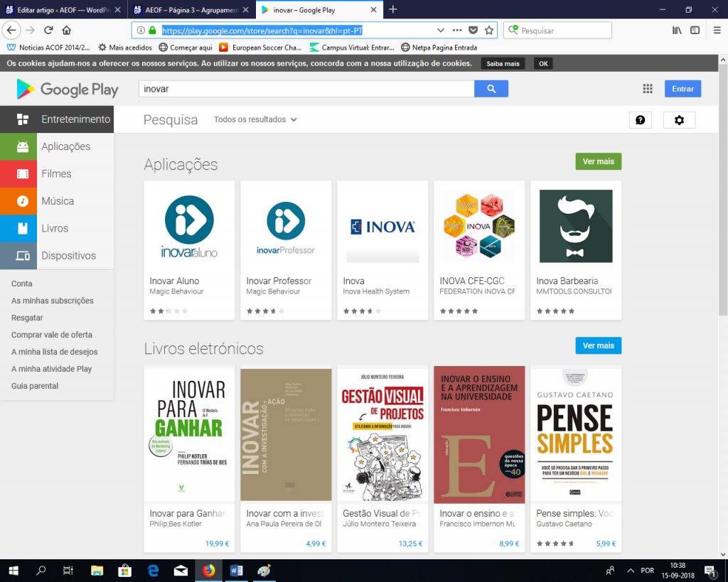Toggle the Firefox sidebar view icon
This screenshot has height=582, width=728.
695,30
